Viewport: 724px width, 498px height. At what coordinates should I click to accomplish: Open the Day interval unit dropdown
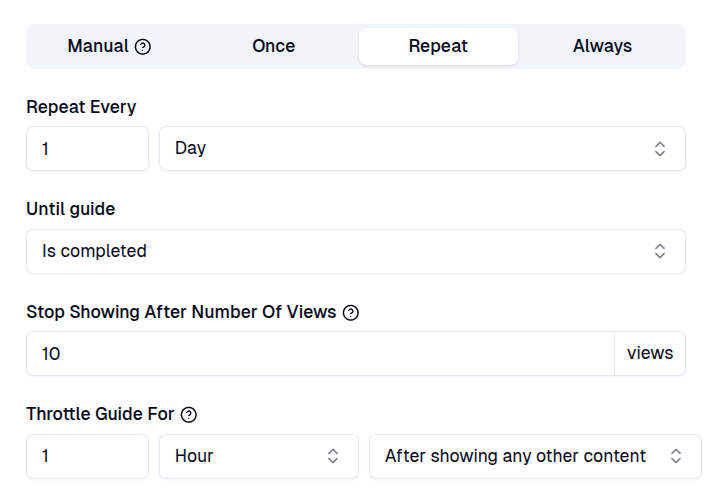pos(422,149)
